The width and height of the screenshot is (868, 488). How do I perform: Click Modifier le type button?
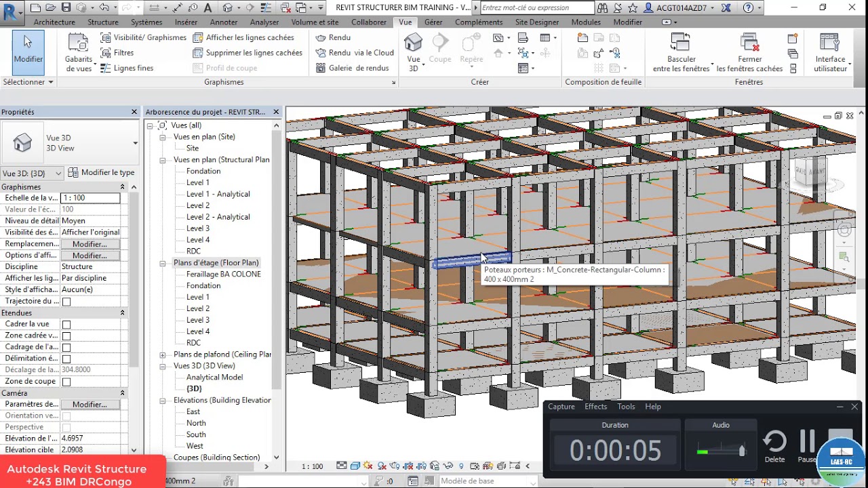pyautogui.click(x=102, y=173)
